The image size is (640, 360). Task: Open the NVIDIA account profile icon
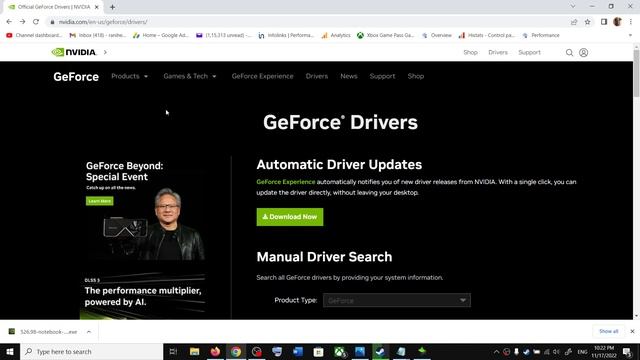[584, 53]
